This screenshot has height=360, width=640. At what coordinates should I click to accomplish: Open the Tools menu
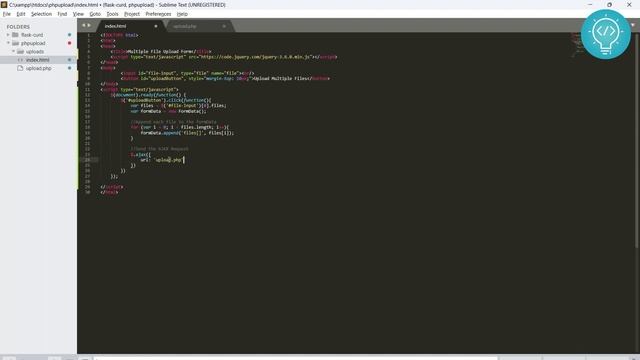[112, 14]
